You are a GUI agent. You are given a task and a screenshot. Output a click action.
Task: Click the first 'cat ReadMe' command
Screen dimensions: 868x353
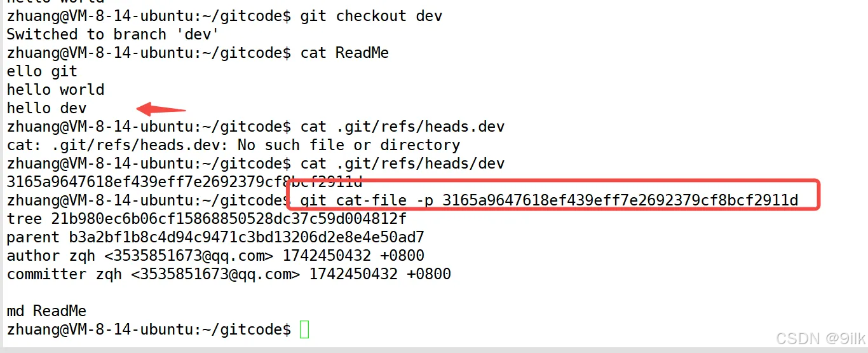click(x=344, y=53)
